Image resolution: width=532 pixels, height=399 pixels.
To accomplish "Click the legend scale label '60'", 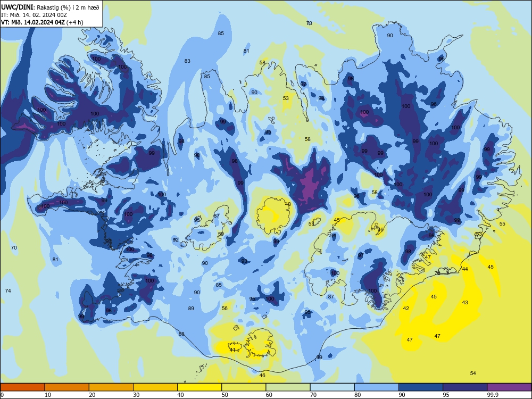I will click(x=269, y=395).
